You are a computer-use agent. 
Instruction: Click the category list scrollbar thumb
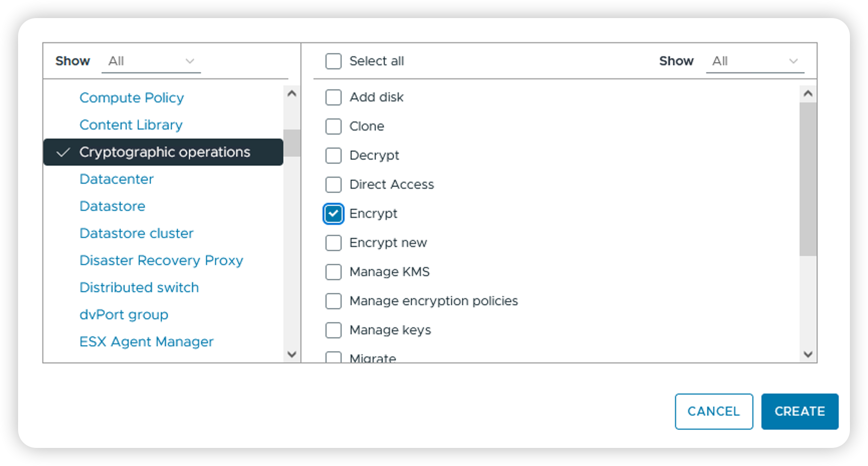pos(292,143)
